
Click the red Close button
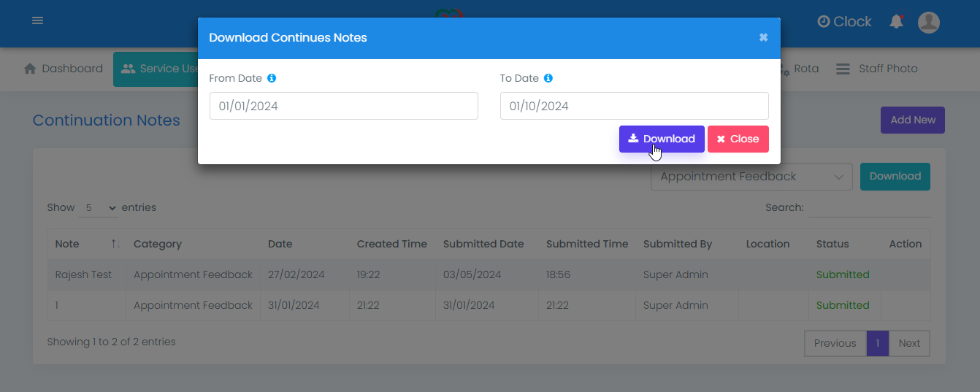coord(738,139)
